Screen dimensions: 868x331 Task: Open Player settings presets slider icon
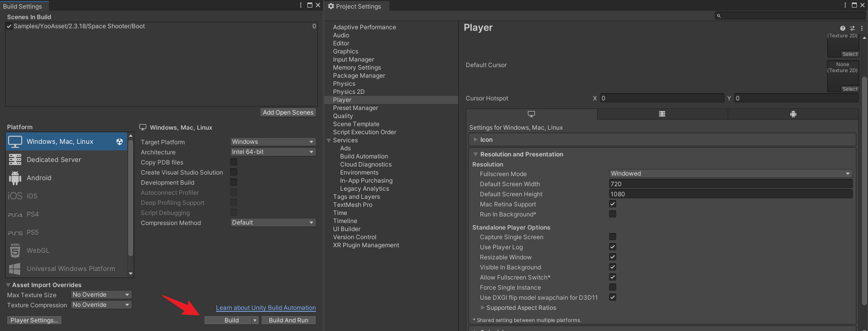[x=852, y=28]
